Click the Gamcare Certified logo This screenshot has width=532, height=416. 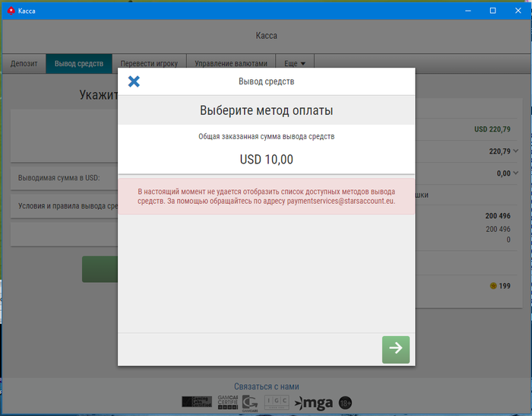coord(228,402)
